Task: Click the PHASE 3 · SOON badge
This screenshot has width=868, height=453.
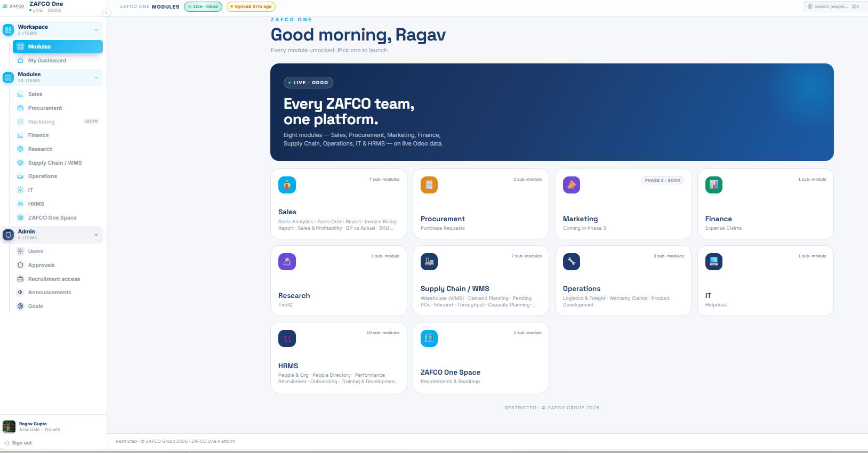Action: click(x=663, y=181)
